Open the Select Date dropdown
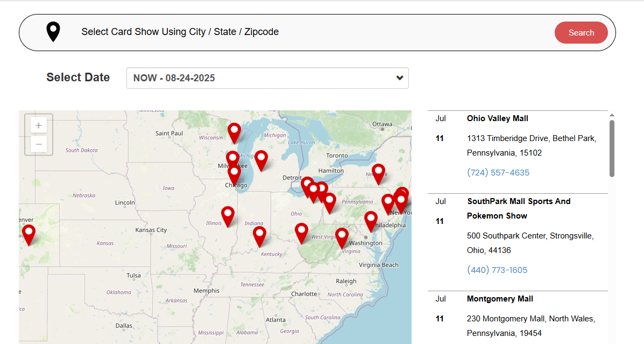 (x=267, y=78)
